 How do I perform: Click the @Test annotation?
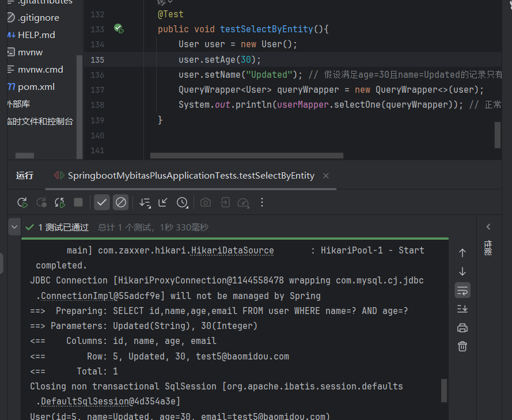(x=170, y=14)
